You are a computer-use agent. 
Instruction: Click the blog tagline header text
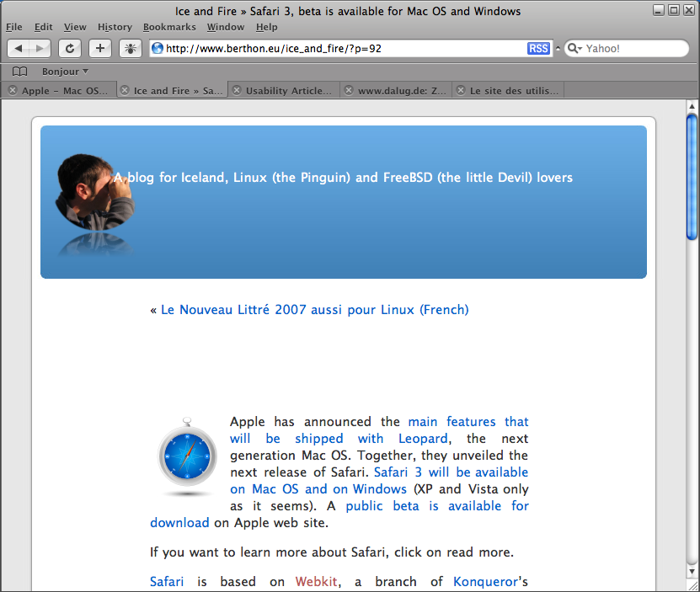click(343, 177)
